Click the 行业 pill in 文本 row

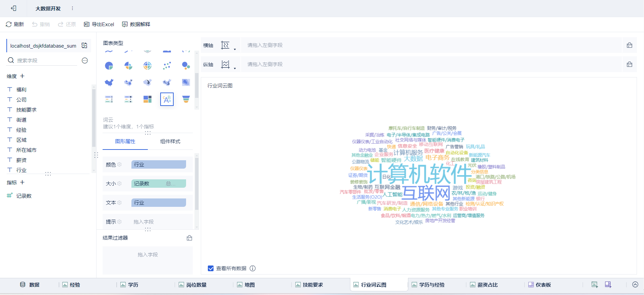159,203
